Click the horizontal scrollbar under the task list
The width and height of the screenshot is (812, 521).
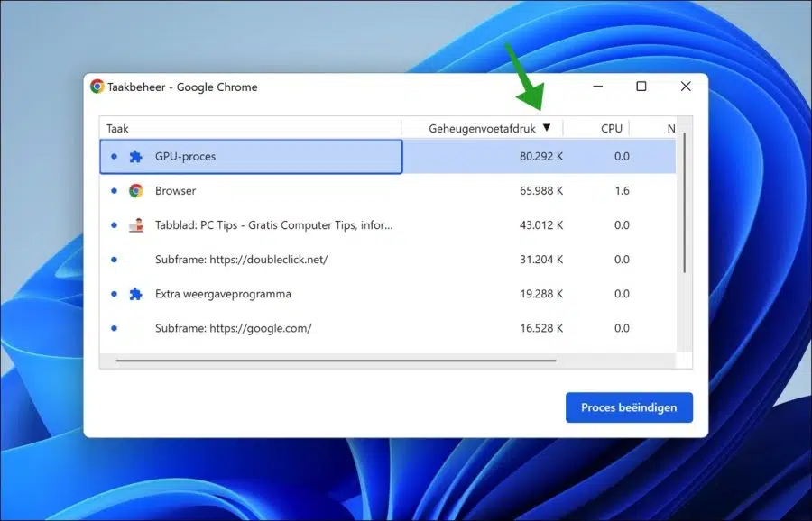[x=337, y=360]
